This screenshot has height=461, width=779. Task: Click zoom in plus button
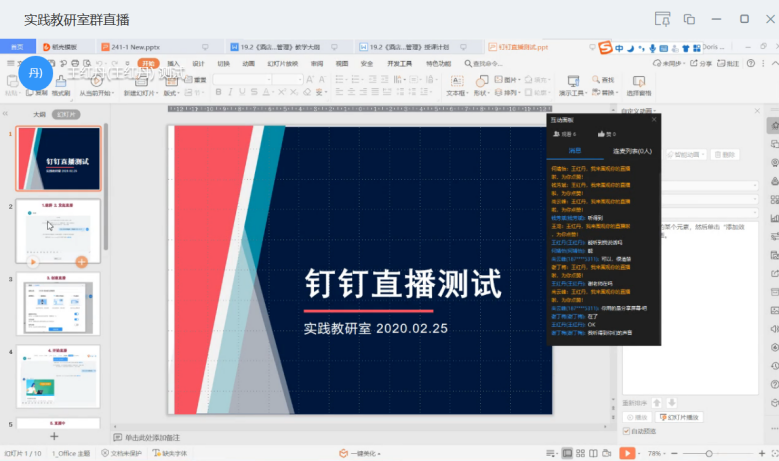coord(762,453)
